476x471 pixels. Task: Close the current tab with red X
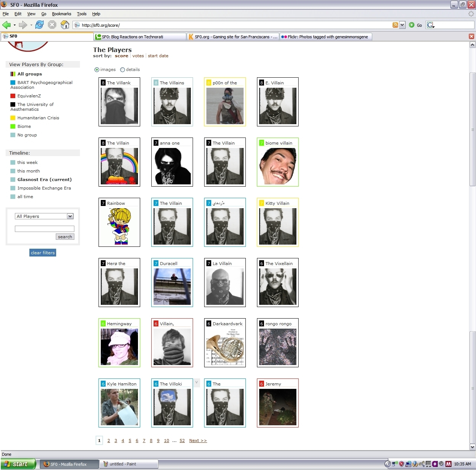[472, 36]
